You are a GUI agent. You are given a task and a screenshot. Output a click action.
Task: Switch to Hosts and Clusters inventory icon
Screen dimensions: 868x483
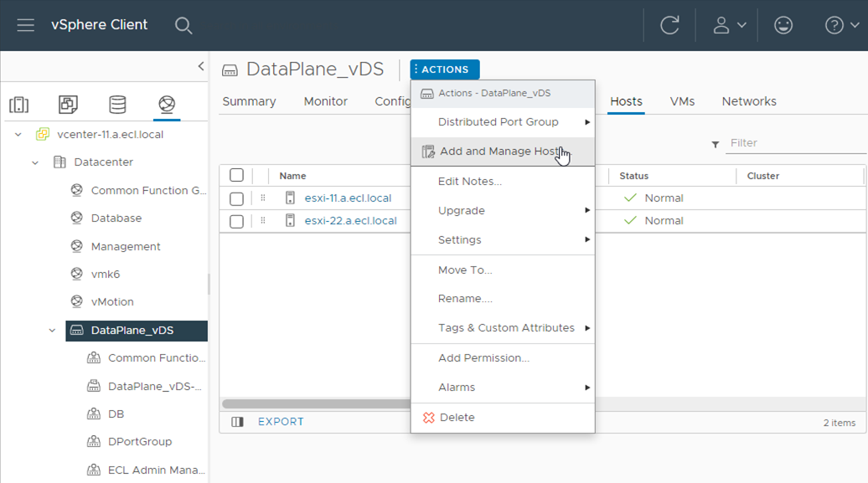point(19,105)
